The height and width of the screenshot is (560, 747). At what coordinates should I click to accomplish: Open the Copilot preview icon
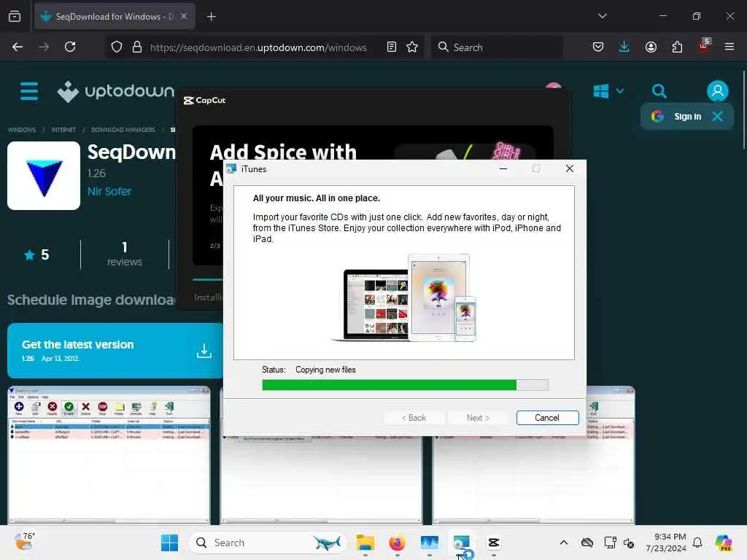pos(724,542)
